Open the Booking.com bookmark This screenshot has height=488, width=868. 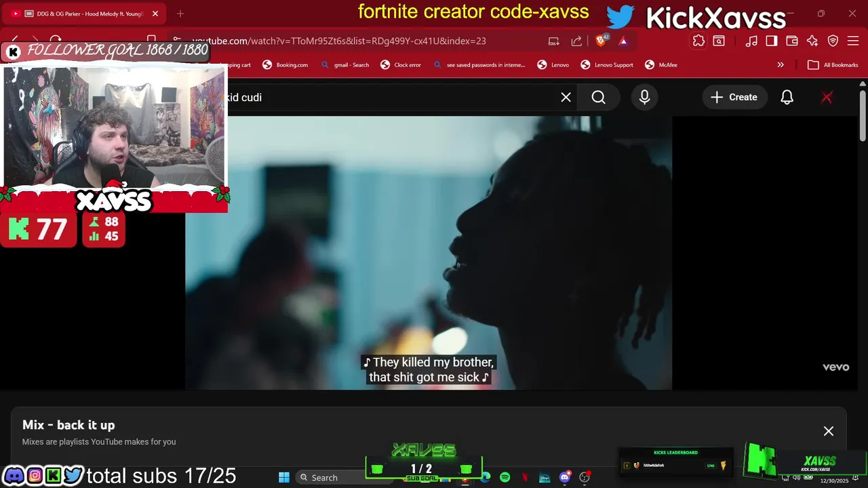(285, 65)
